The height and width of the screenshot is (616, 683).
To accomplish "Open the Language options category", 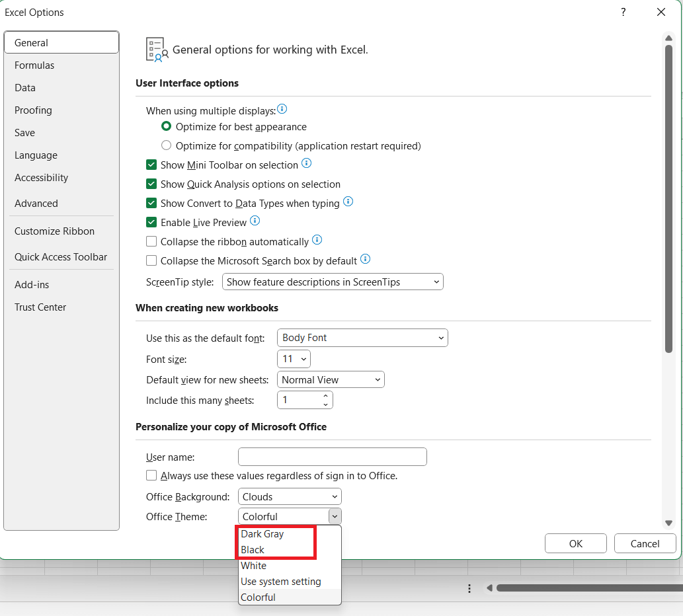I will coord(61,155).
